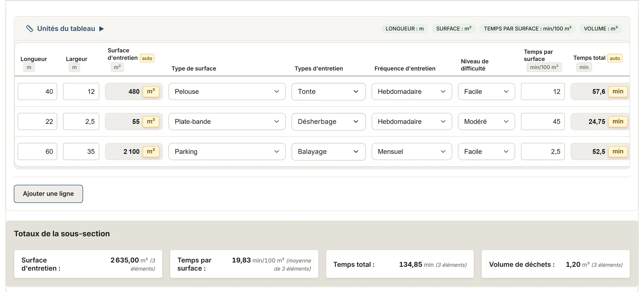Click the ruler icon beside Unités du tableau
Screen dimensions: 644x292
(29, 29)
